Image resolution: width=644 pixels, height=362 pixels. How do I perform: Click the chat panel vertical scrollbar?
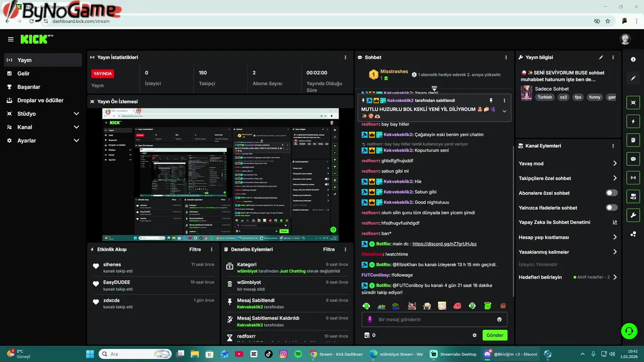pyautogui.click(x=513, y=221)
